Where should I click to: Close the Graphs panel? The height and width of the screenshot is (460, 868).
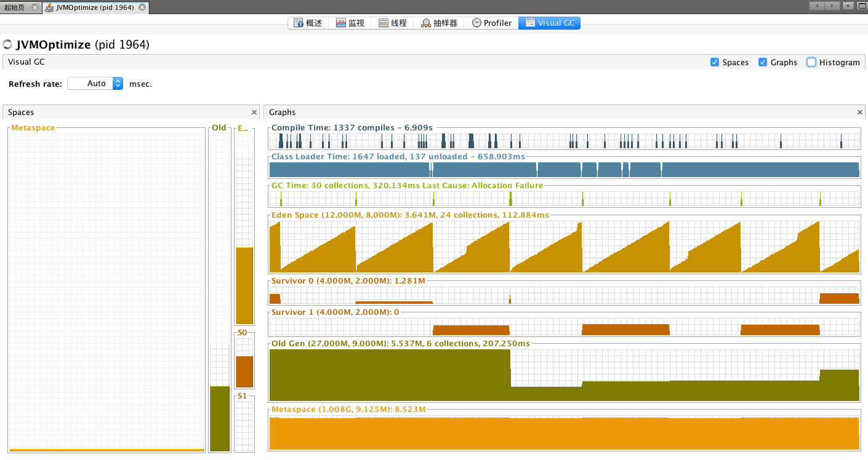coord(860,113)
